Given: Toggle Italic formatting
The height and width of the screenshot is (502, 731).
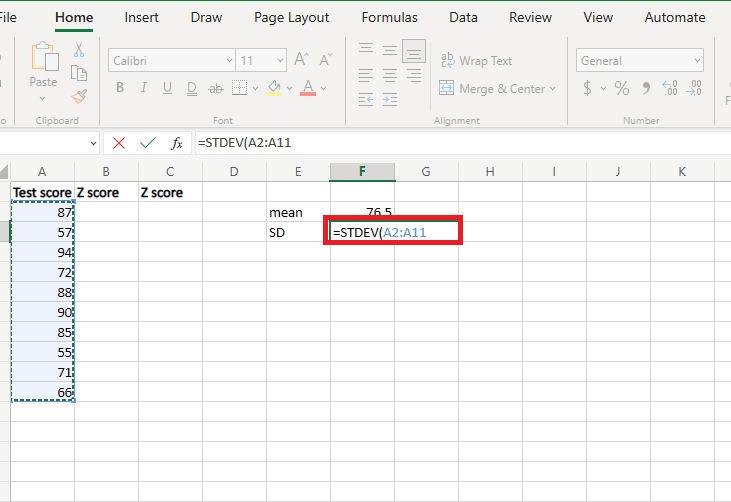Looking at the screenshot, I should tap(144, 88).
